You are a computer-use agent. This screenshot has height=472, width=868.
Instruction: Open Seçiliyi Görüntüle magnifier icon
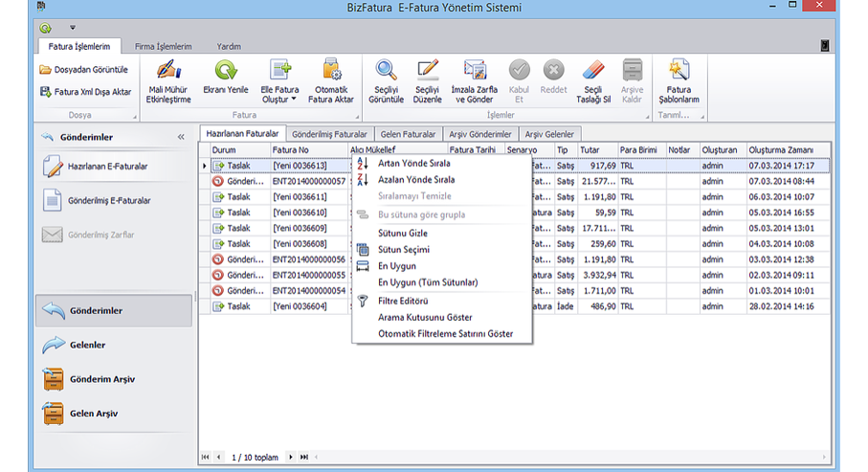(x=386, y=70)
